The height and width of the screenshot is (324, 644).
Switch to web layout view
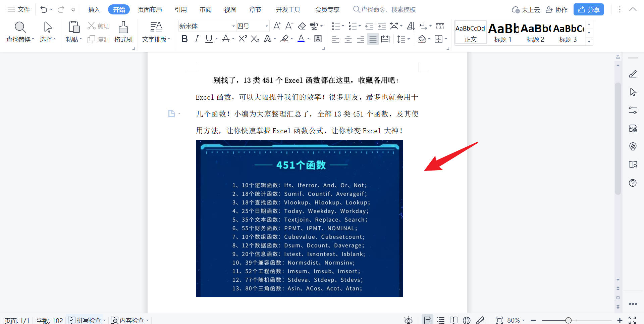[x=467, y=320]
